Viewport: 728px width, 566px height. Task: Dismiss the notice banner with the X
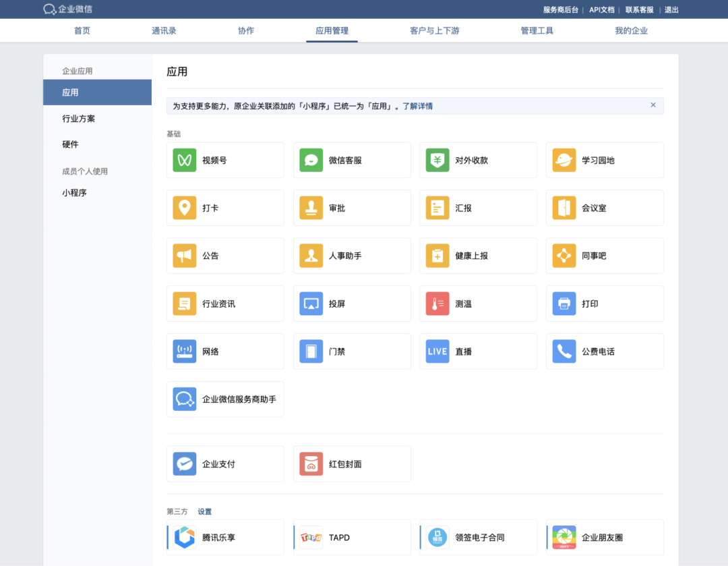tap(653, 105)
